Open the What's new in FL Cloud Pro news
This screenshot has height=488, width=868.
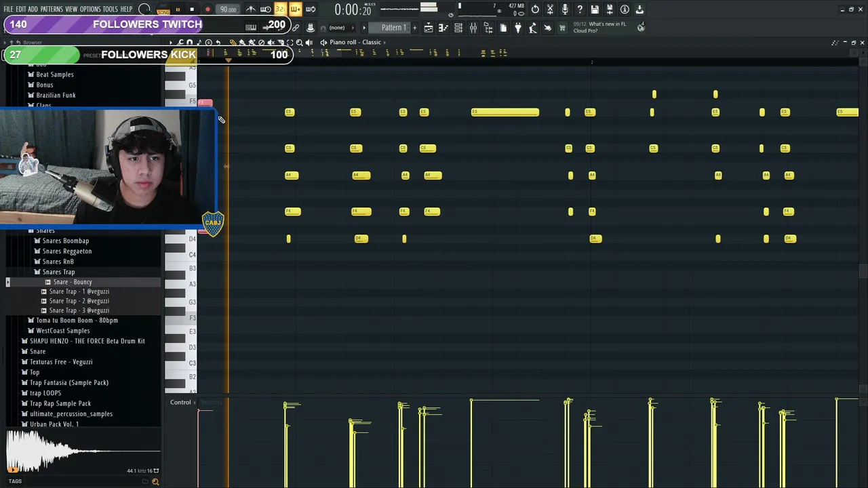[600, 28]
